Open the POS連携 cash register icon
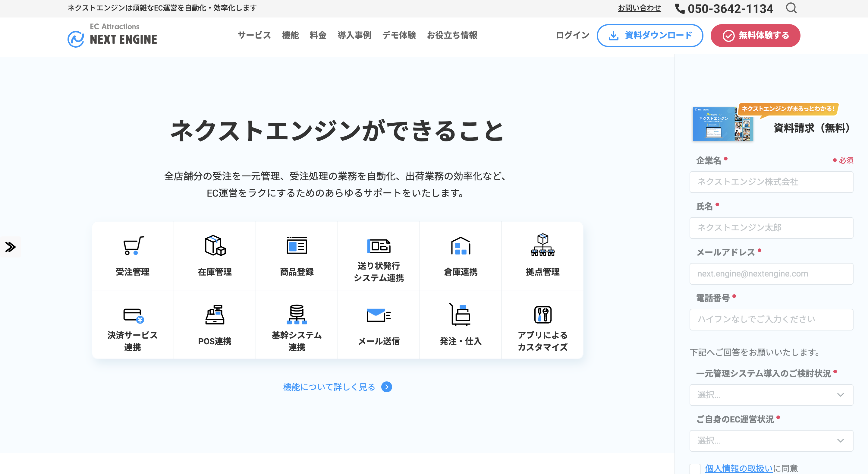Viewport: 868px width, 474px height. [x=215, y=315]
